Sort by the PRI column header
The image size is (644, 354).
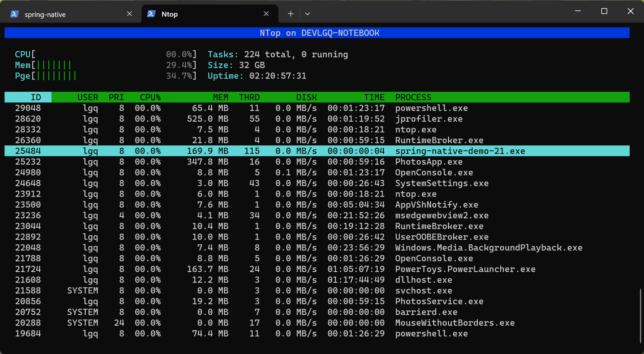(x=116, y=97)
